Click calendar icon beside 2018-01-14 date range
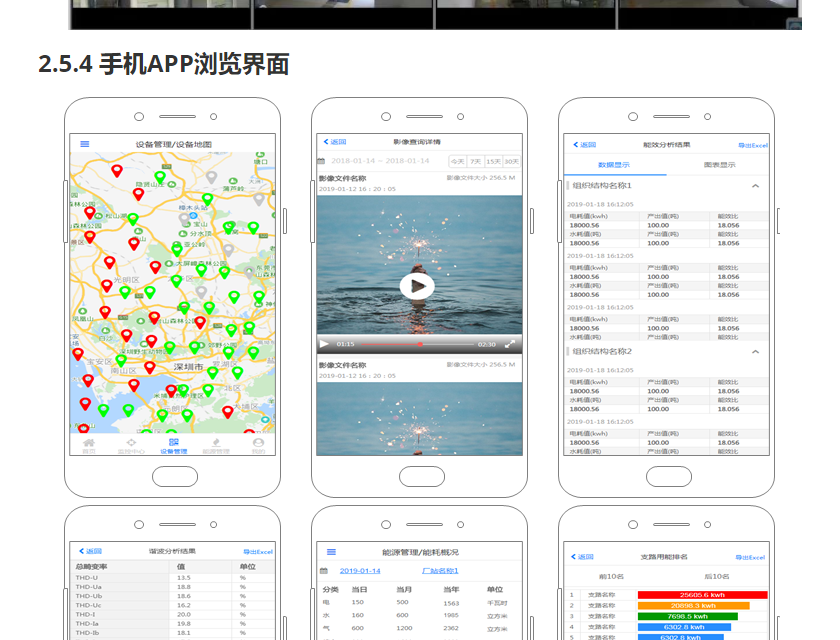Screen dimensions: 840x640 pyautogui.click(x=321, y=161)
